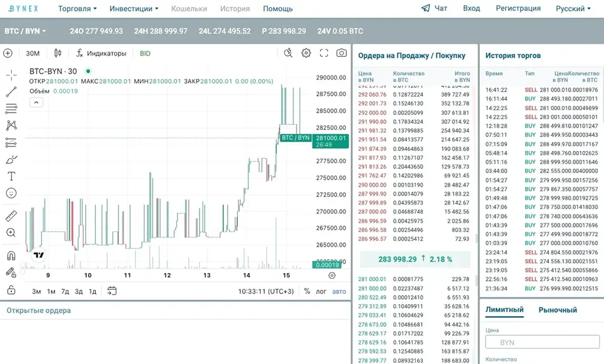Click the chart price label 281000.01

[x=331, y=141]
